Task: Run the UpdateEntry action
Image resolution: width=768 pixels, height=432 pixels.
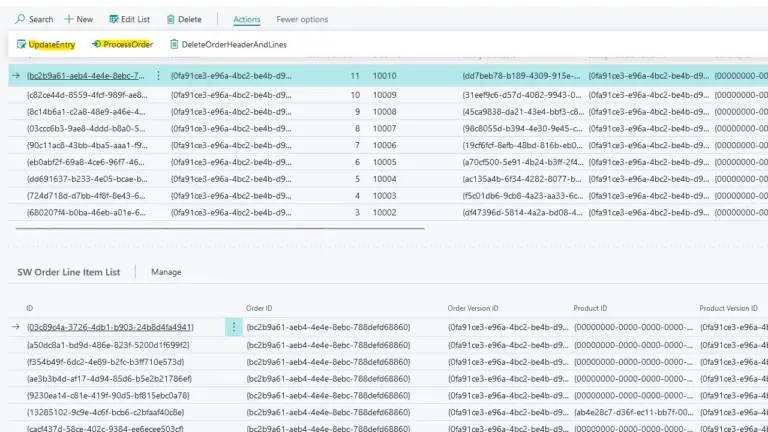Action: pos(52,45)
